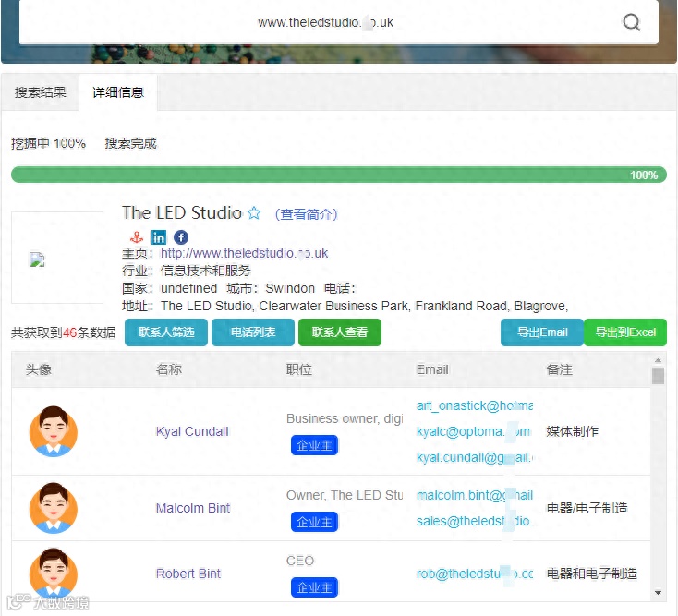The width and height of the screenshot is (678, 616).
Task: Click the 联系人筛选 button
Action: pyautogui.click(x=166, y=332)
